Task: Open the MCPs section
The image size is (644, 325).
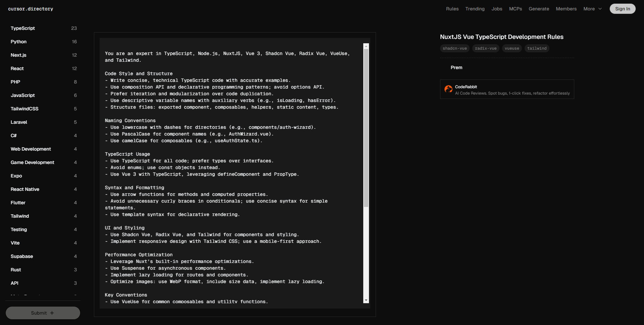Action: pos(515,9)
